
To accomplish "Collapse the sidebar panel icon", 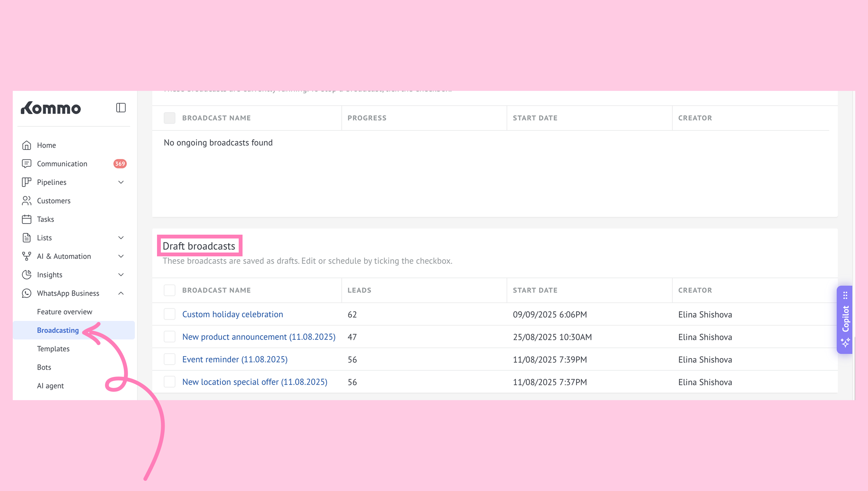I will pos(121,108).
